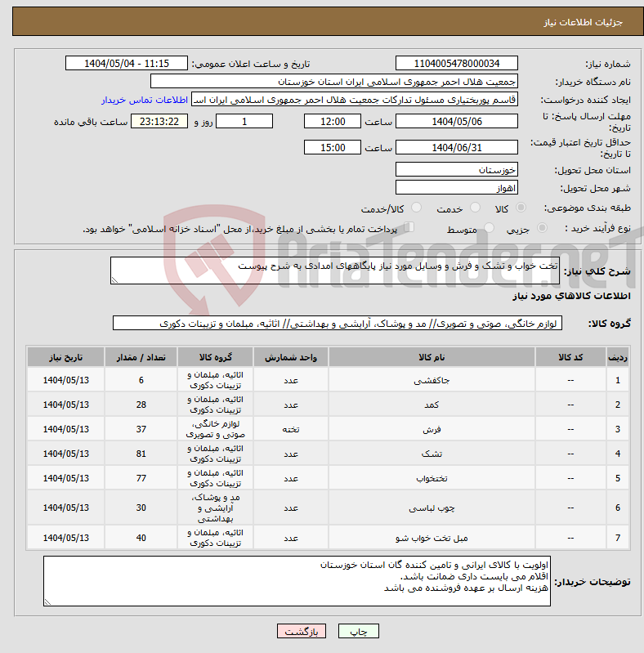The height and width of the screenshot is (653, 644).
Task: Click the goods group field
Action: pos(338,323)
